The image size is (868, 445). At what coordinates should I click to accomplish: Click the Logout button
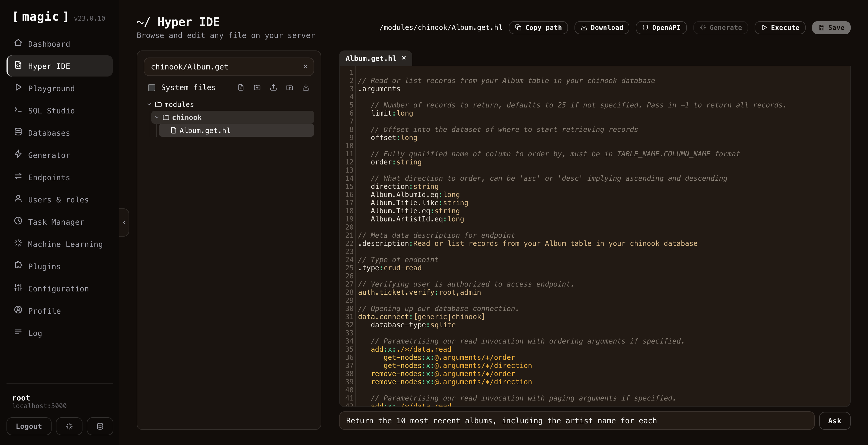29,427
